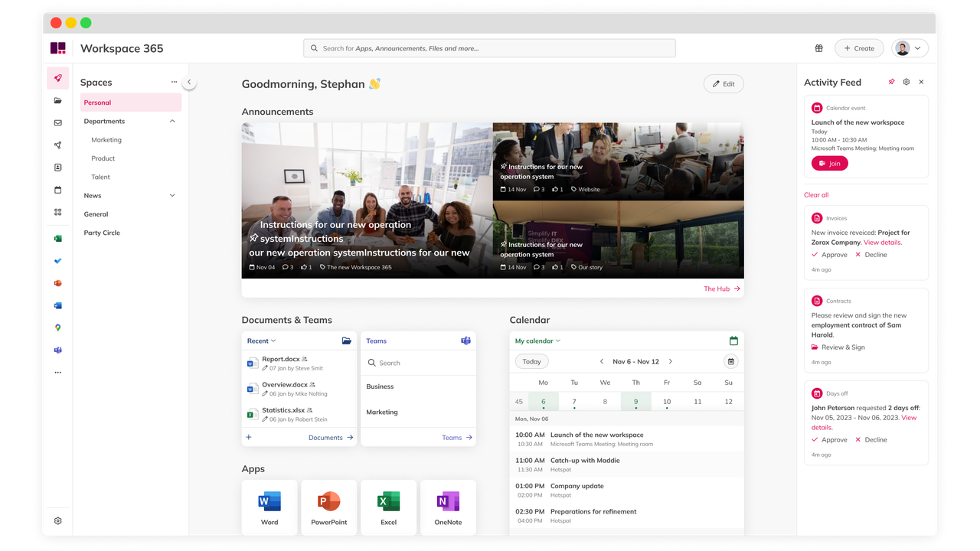
Task: Approve John Peterson's days off request
Action: pos(829,440)
